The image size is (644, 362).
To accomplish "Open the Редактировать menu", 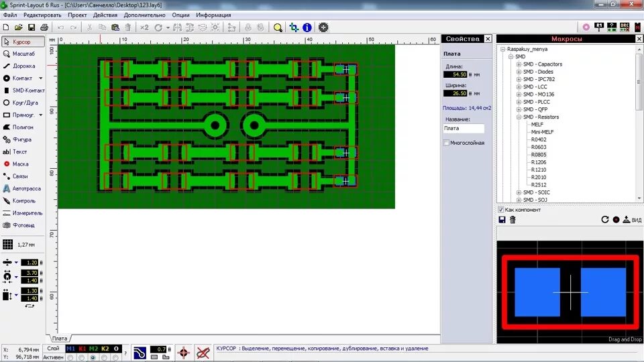I will (x=42, y=15).
